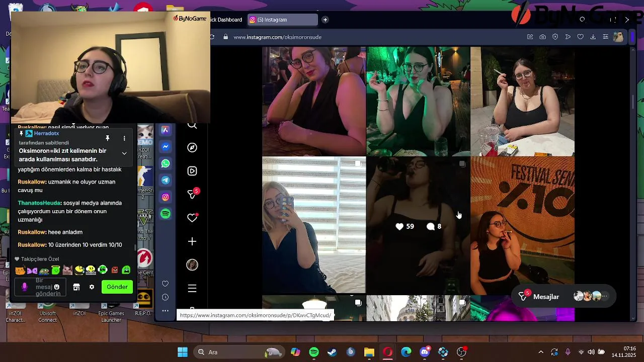The image size is (644, 362).
Task: Click the send arrow icon in address bar
Action: point(568,37)
